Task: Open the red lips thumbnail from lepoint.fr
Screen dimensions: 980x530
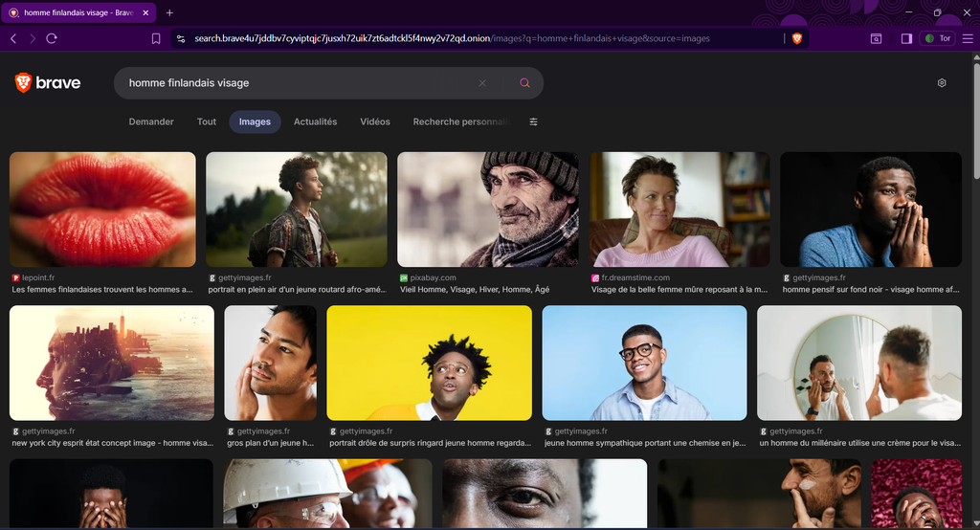Action: coord(102,209)
